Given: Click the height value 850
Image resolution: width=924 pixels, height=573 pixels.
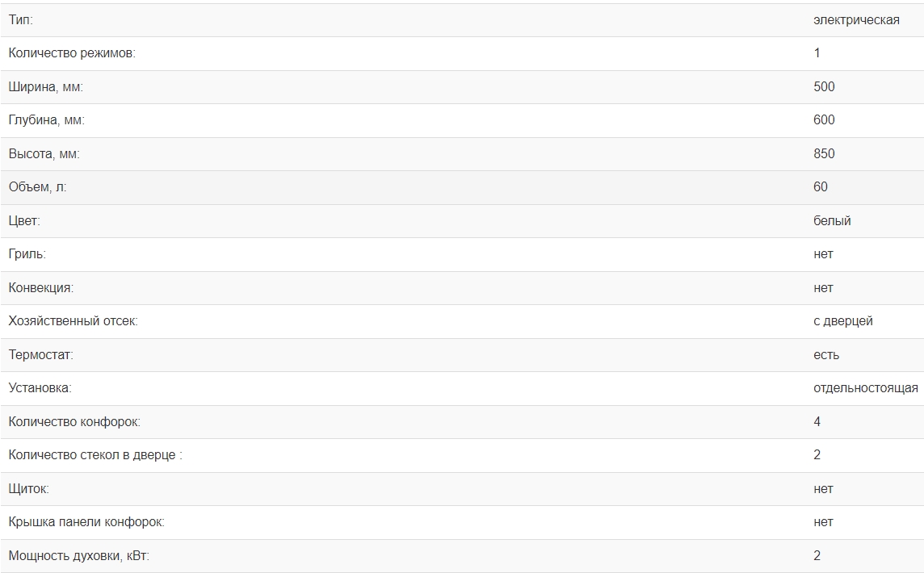Looking at the screenshot, I should pos(824,153).
